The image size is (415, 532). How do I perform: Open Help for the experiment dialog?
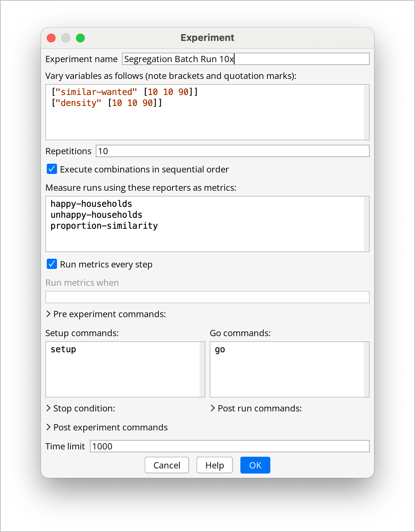tap(214, 465)
